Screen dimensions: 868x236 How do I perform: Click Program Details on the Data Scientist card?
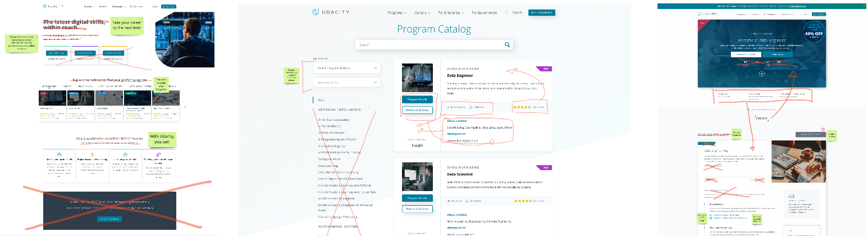(x=417, y=198)
